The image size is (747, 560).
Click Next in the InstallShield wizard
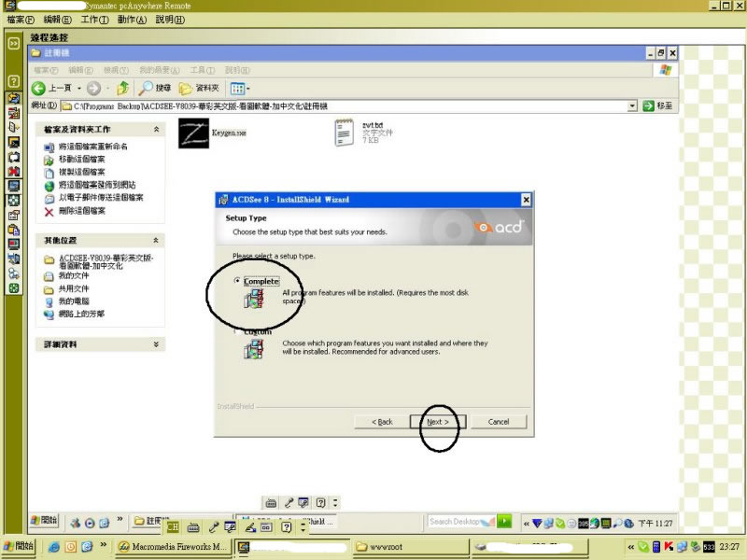coord(438,422)
